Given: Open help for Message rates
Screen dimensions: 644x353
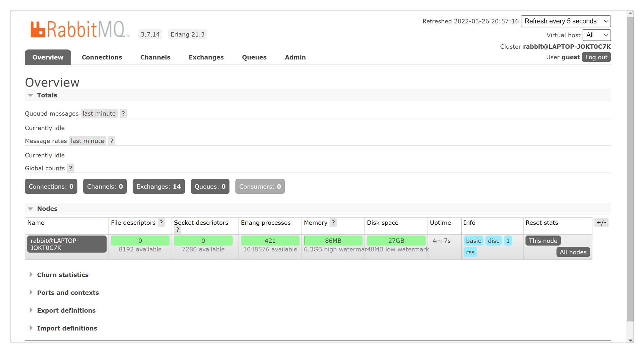Looking at the screenshot, I should click(112, 141).
